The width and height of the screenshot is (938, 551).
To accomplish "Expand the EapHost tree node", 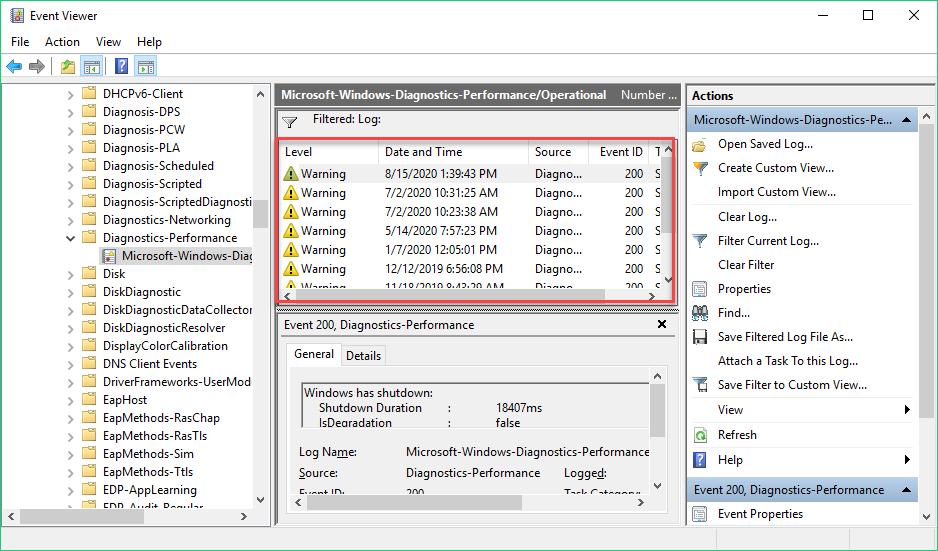I will 71,400.
